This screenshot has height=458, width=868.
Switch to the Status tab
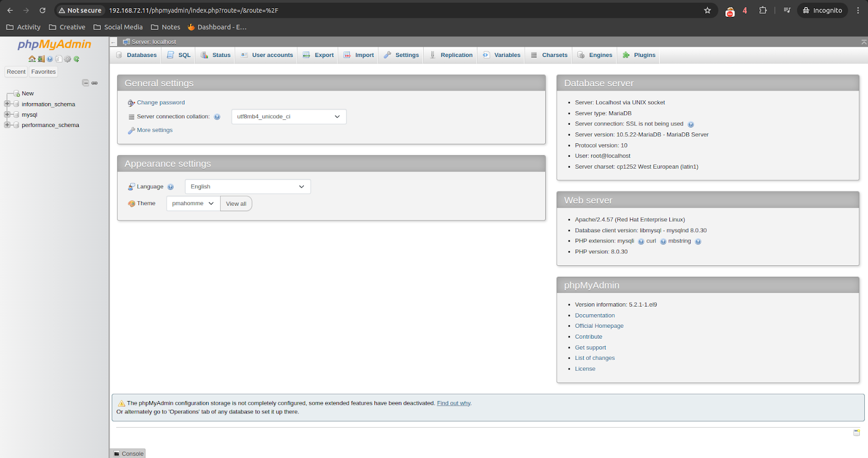(215, 55)
